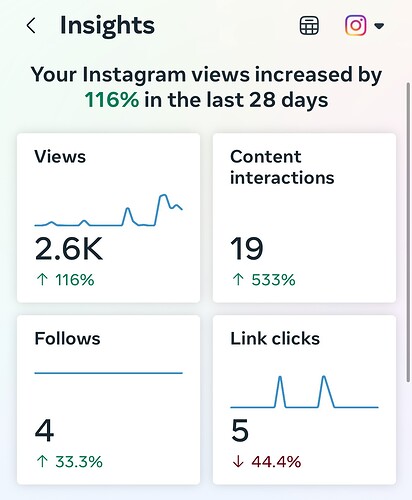
Task: Open the Views card
Action: click(x=109, y=218)
